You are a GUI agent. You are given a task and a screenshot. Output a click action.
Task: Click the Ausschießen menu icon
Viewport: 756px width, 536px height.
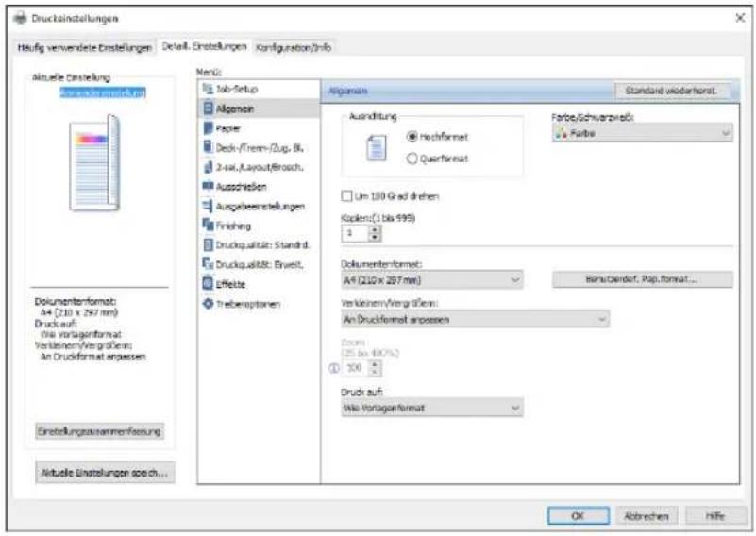coord(208,186)
